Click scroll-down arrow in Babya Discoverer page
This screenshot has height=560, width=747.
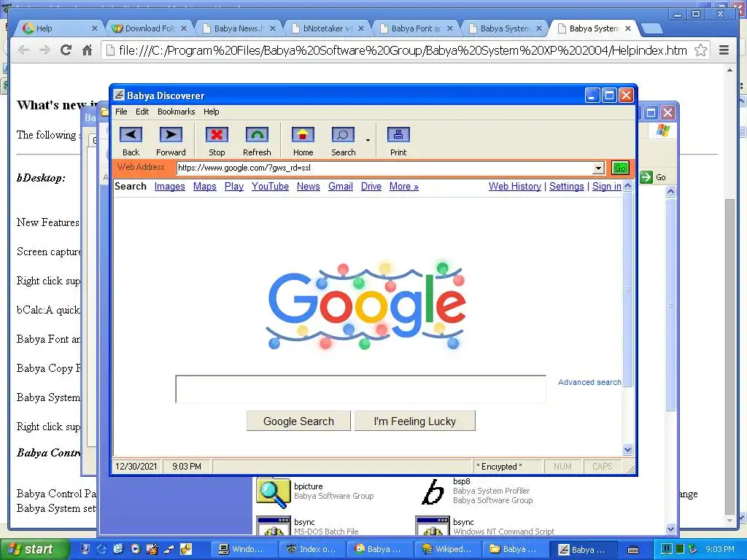point(627,449)
